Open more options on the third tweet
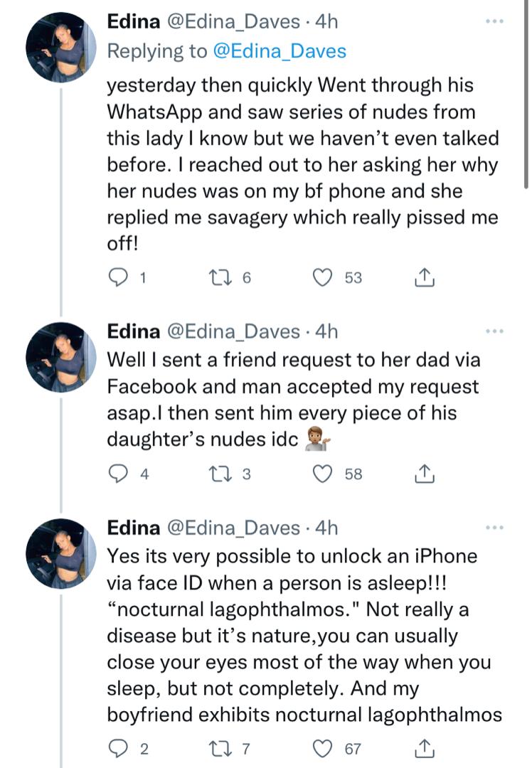This screenshot has width=532, height=768. pos(494,528)
